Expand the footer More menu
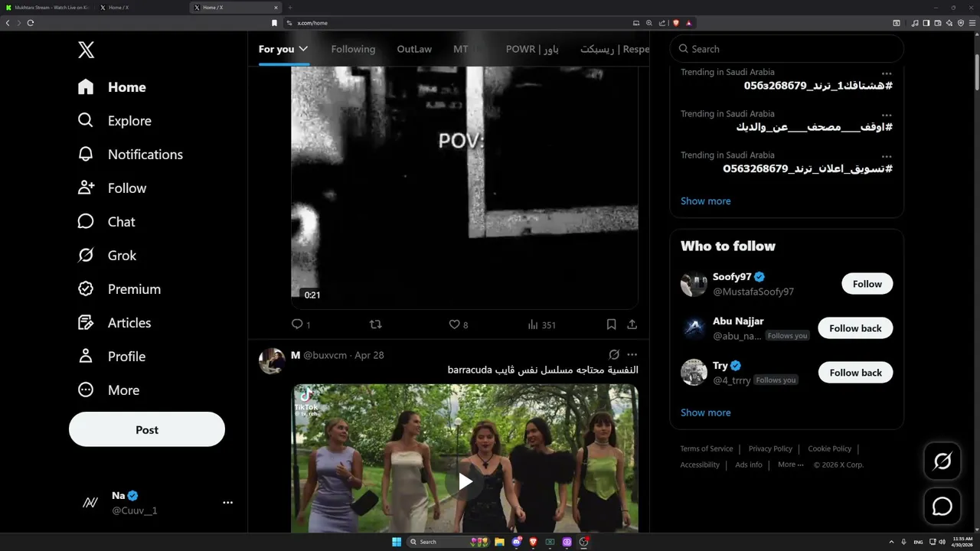Image resolution: width=980 pixels, height=551 pixels. [790, 465]
